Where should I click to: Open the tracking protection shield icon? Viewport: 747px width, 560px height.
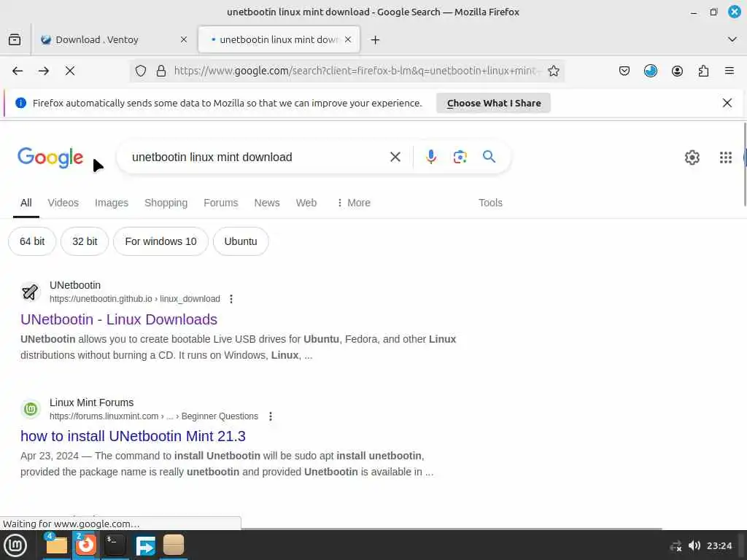141,71
